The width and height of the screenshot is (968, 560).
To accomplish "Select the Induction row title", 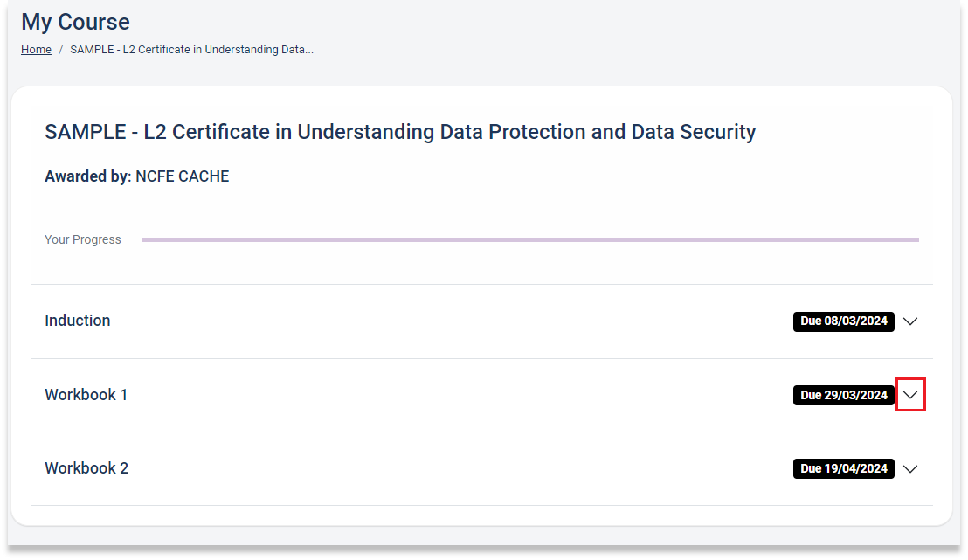I will 77,321.
